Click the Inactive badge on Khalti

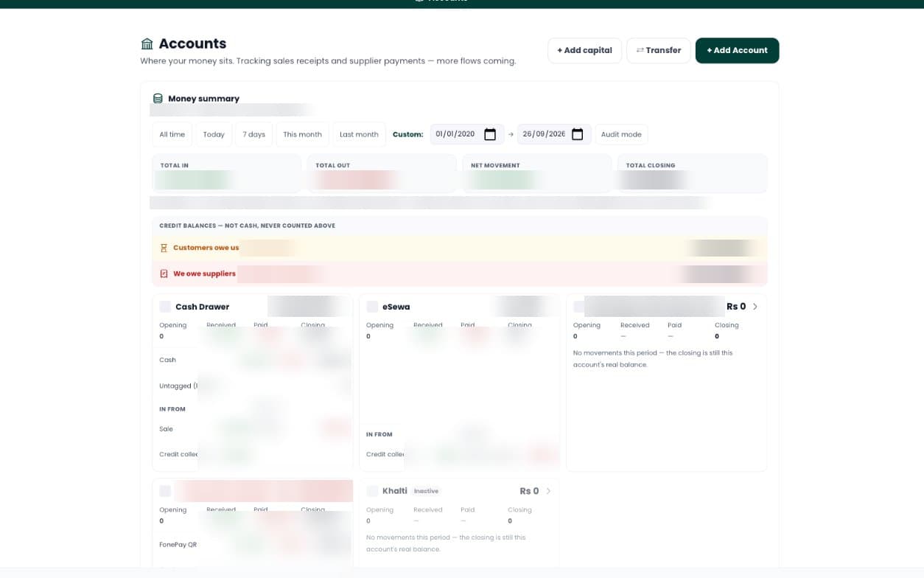coord(426,491)
